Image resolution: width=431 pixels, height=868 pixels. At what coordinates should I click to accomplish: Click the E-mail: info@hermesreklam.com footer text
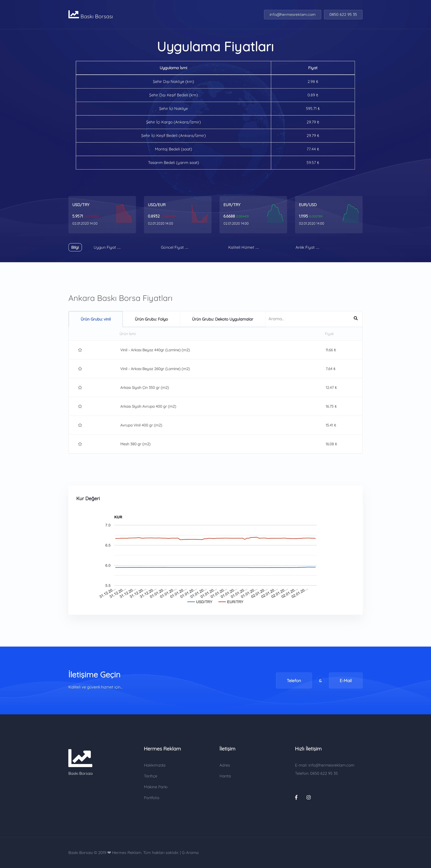(324, 765)
